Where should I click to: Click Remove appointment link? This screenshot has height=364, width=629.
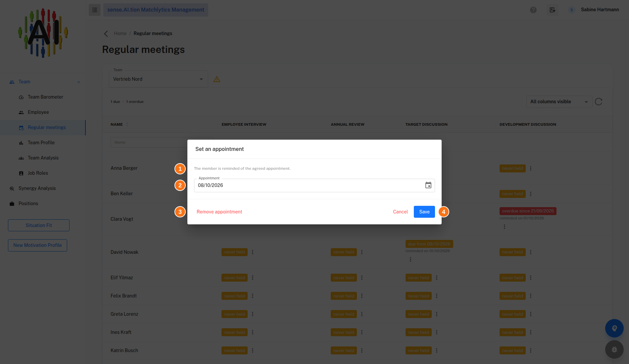point(219,212)
